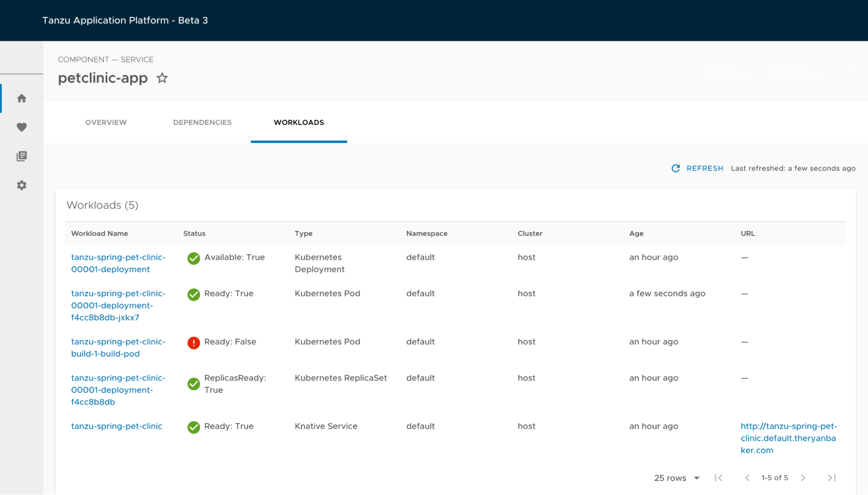Click green check icon beside ReplicasReady: True
Image resolution: width=868 pixels, height=495 pixels.
tap(194, 384)
